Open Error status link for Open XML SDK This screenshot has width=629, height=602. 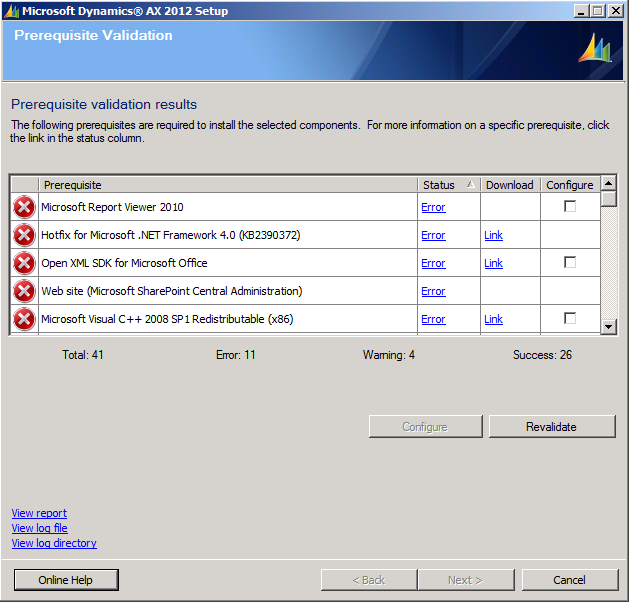click(x=433, y=264)
